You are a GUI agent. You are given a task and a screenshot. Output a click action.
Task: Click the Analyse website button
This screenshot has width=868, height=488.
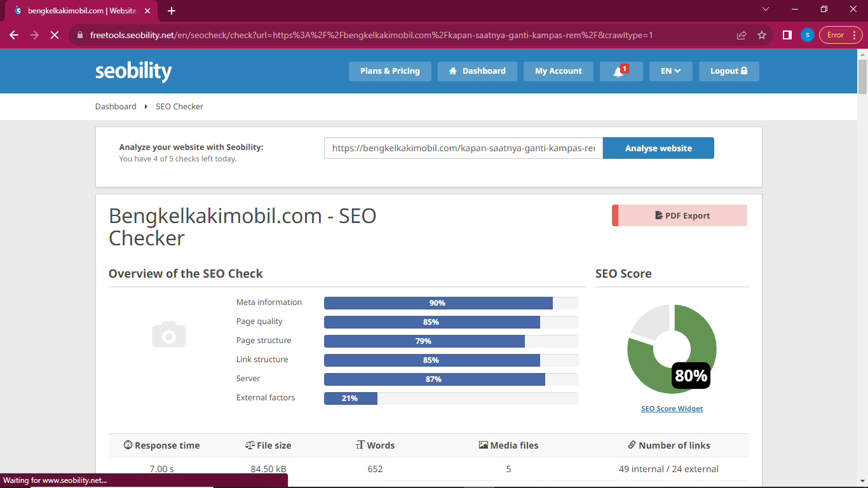[658, 148]
